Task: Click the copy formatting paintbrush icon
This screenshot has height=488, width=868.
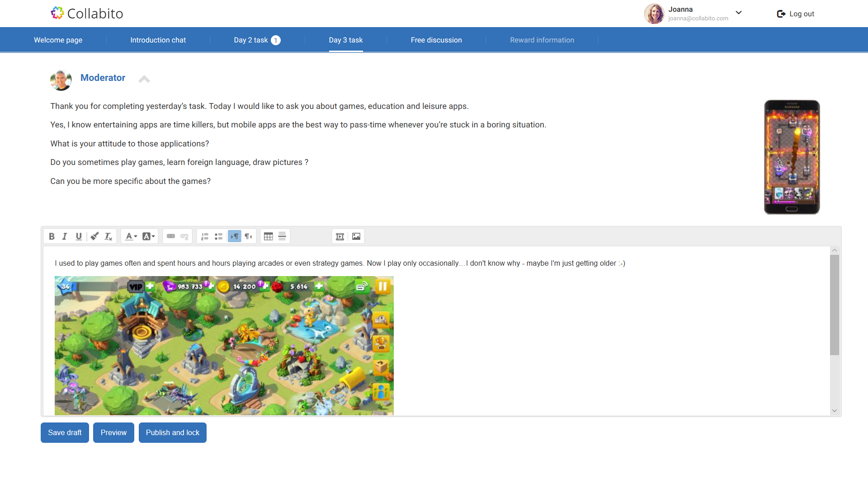Action: [x=94, y=236]
